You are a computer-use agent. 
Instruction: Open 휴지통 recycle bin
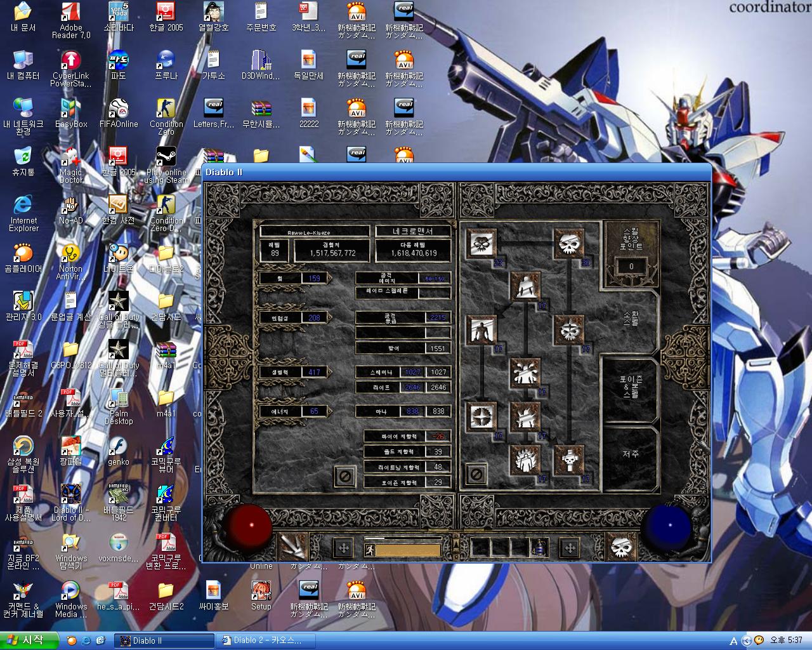tap(23, 162)
